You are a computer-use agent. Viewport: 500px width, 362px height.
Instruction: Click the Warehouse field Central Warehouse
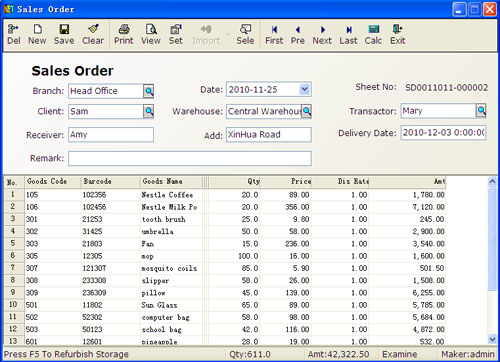click(x=264, y=111)
